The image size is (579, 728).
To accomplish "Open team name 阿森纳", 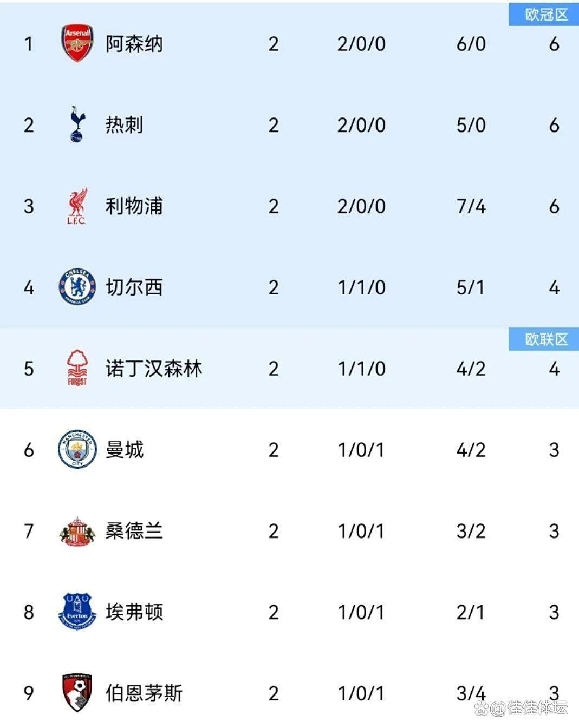I will (x=134, y=44).
